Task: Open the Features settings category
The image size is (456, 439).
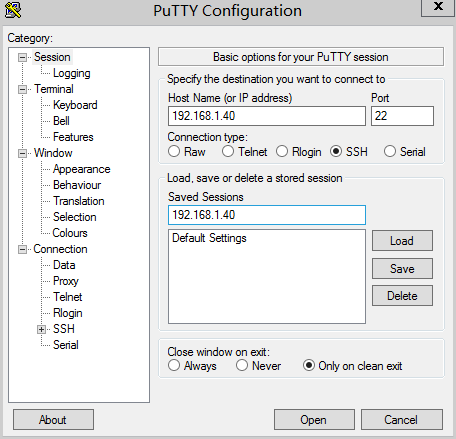Action: click(73, 137)
